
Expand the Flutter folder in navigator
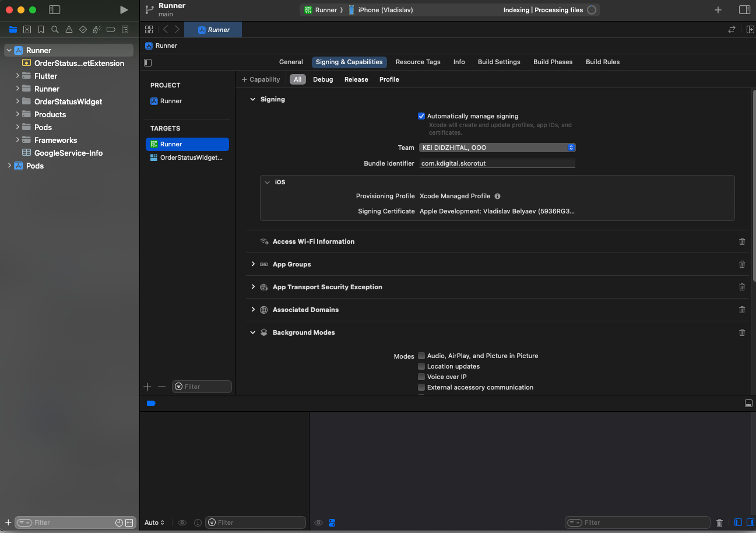click(x=17, y=76)
